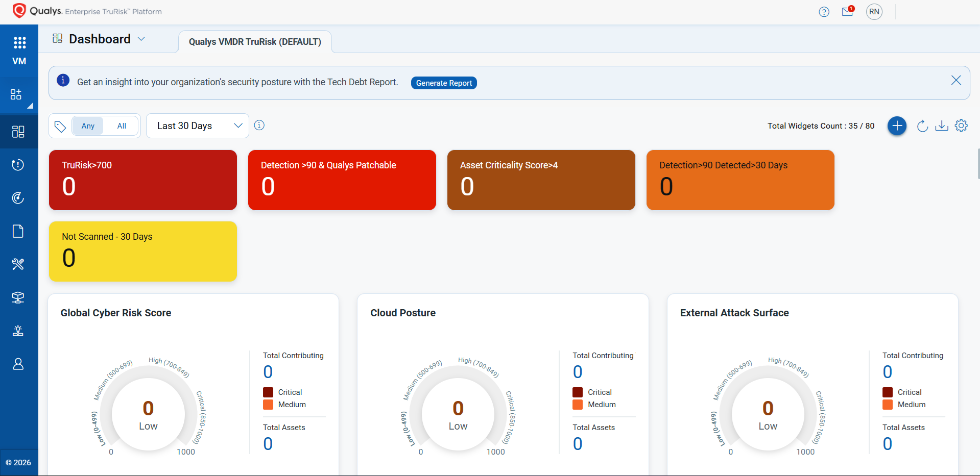
Task: Click the page vertical scrollbar
Action: click(978, 163)
